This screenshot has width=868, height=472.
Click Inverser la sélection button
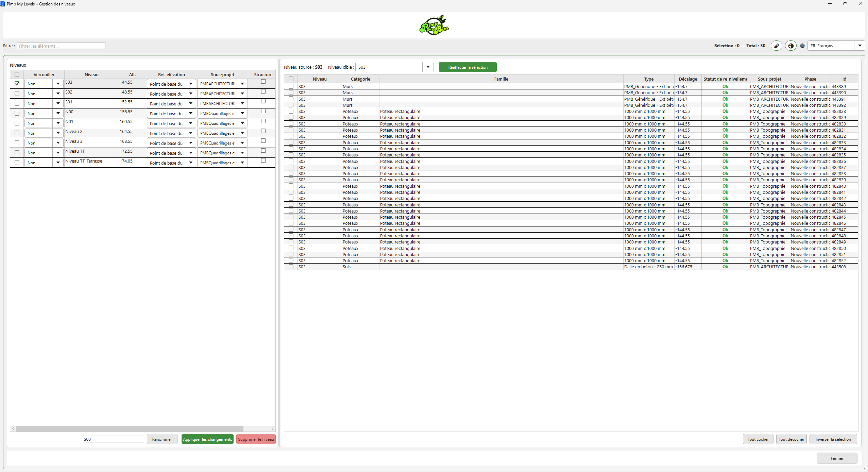(x=833, y=439)
